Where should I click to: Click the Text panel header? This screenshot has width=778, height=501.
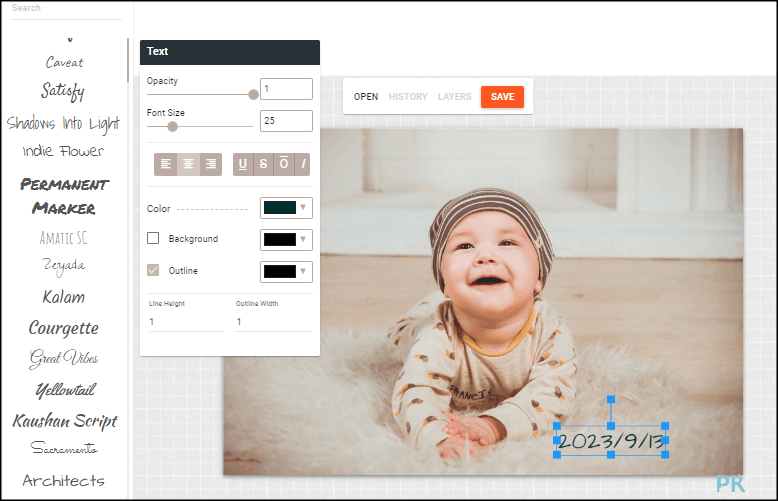click(230, 52)
